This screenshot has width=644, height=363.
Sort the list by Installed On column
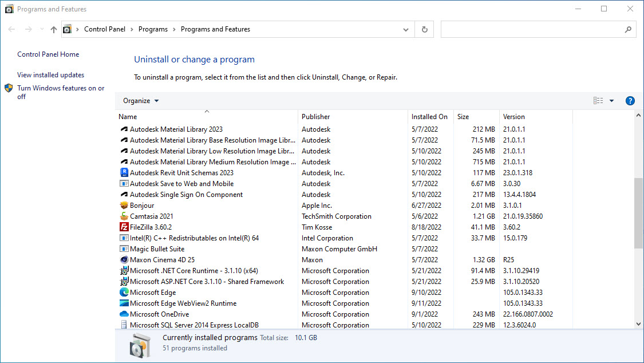tap(430, 117)
